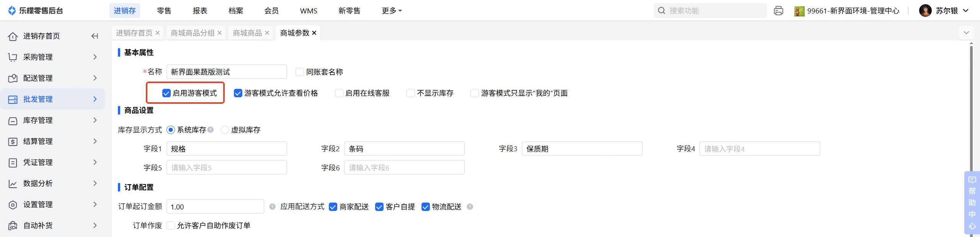This screenshot has width=980, height=237.
Task: Click the vertical scrollbar of the page
Action: (971, 115)
